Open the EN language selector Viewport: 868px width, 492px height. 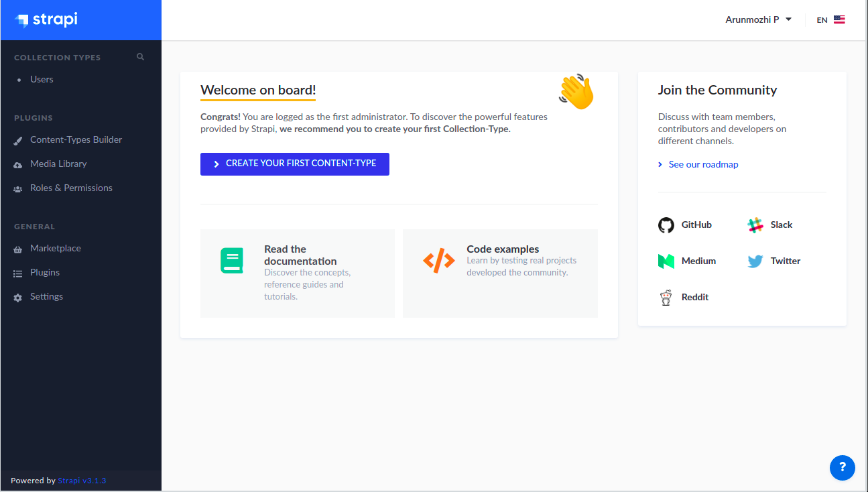tap(830, 20)
